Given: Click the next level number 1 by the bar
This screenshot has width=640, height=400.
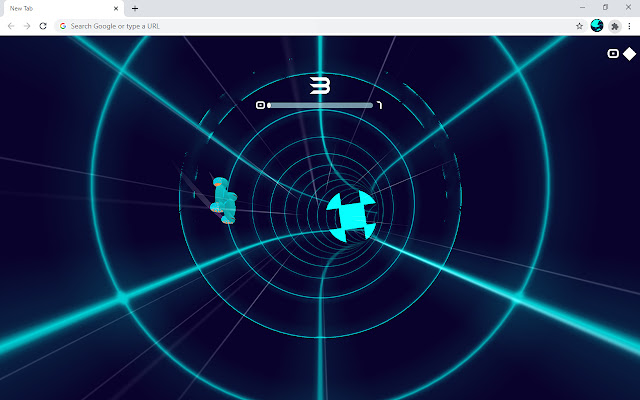Looking at the screenshot, I should [x=380, y=105].
